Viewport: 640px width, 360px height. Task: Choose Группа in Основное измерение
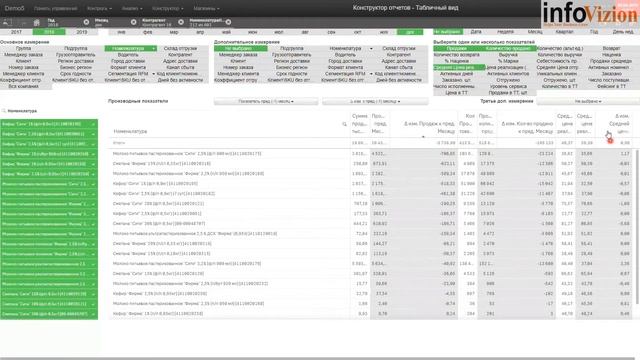24,48
